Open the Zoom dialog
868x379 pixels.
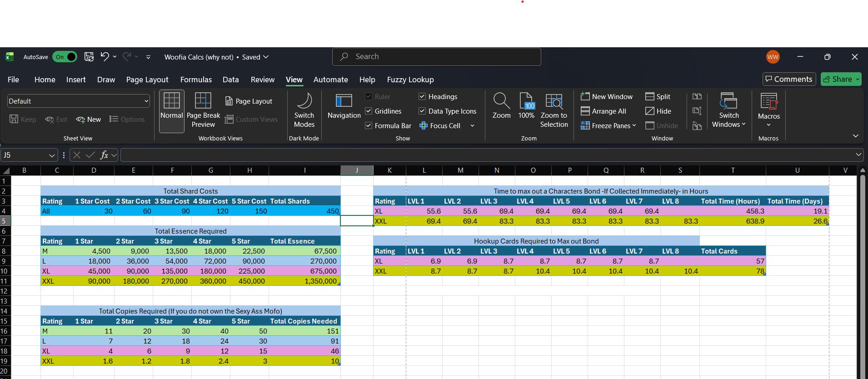click(501, 106)
